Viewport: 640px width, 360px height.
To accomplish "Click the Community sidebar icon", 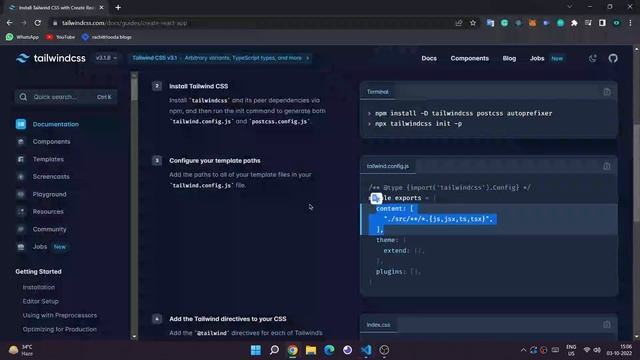I will [x=21, y=229].
